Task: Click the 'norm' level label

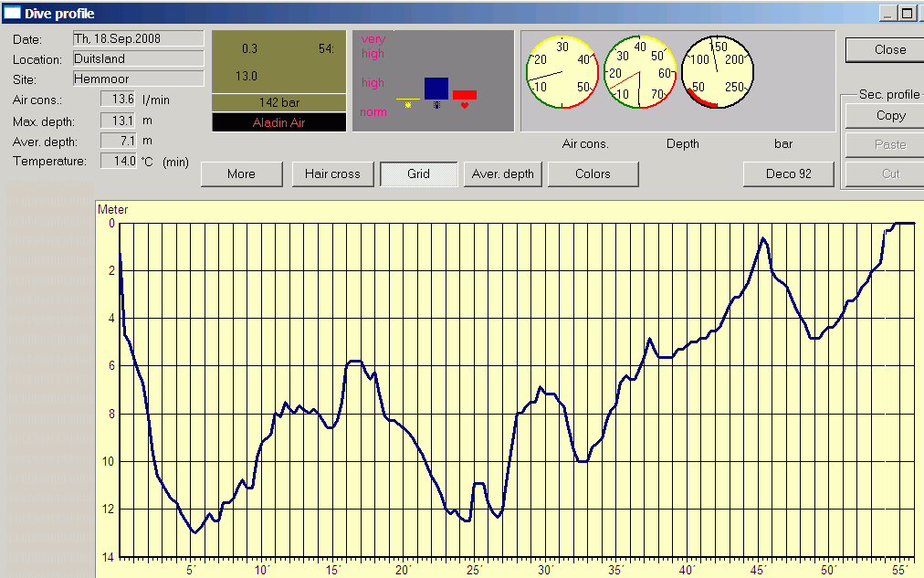Action: coord(373,112)
